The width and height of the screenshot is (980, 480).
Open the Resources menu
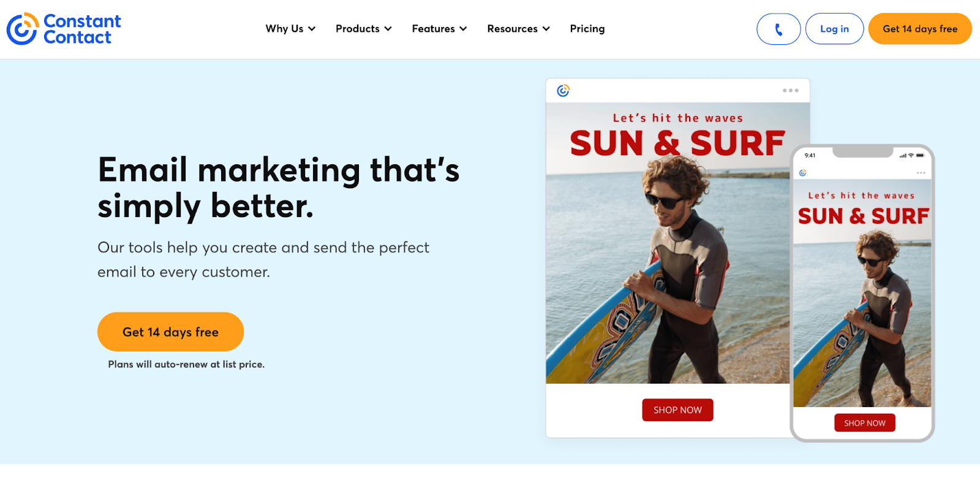tap(518, 29)
